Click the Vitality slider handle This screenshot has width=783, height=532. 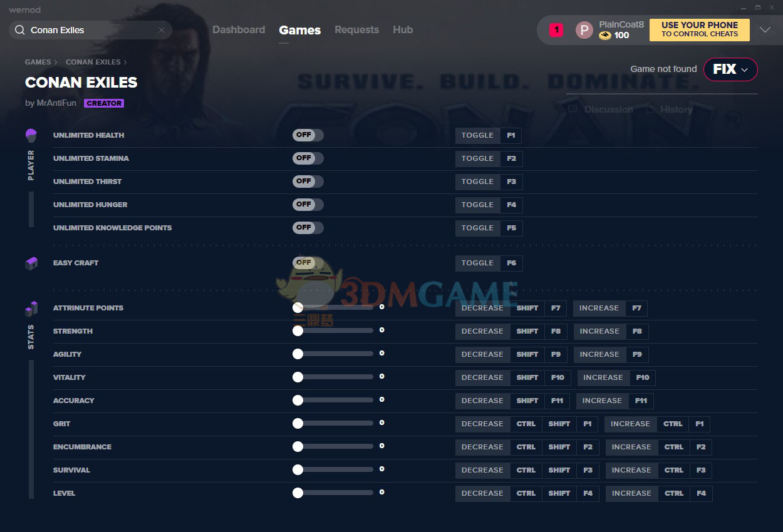298,377
